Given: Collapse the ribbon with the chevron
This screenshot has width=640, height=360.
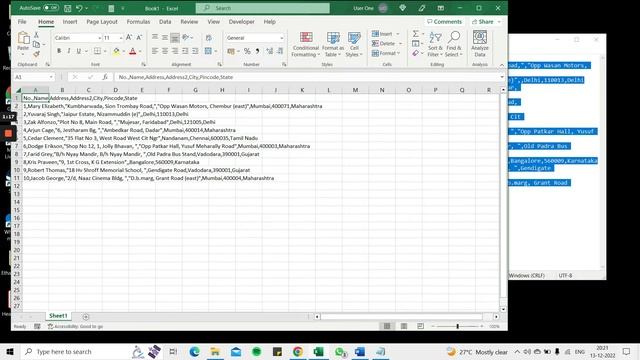Looking at the screenshot, I should [502, 65].
